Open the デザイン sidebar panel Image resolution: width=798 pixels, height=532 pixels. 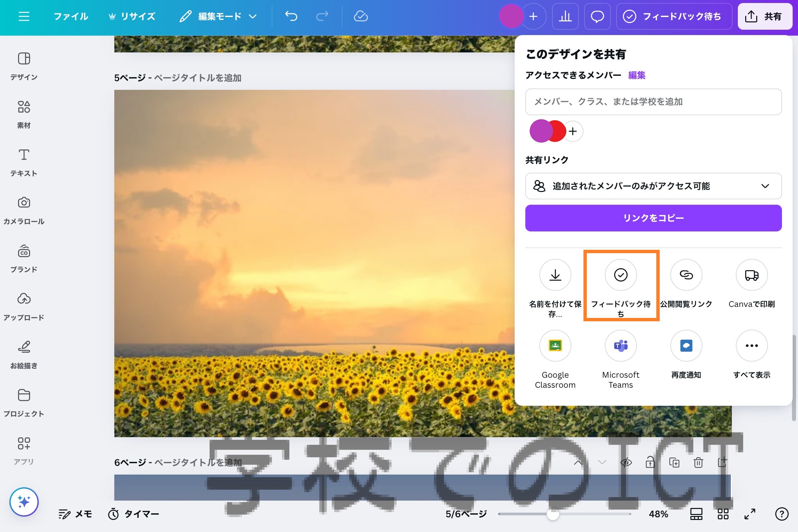pyautogui.click(x=24, y=66)
